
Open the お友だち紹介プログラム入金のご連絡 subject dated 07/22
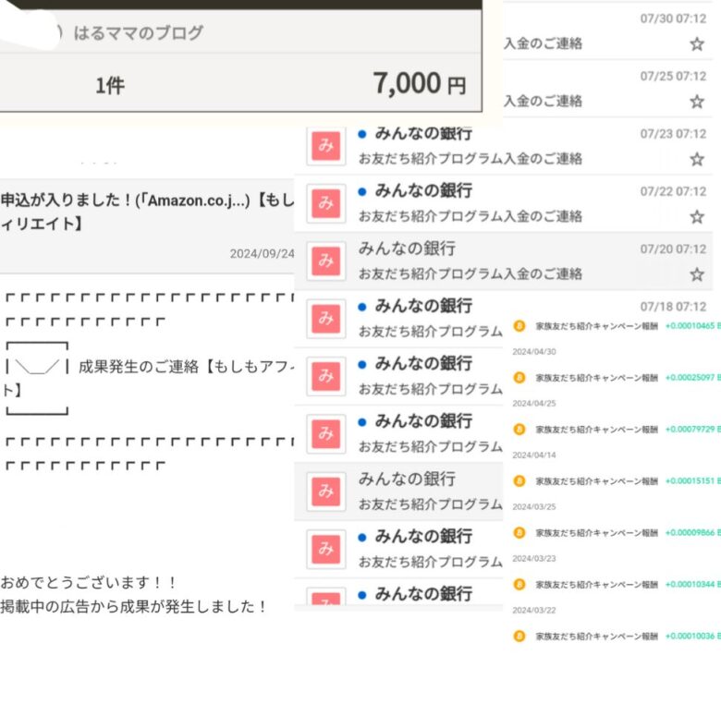point(470,216)
